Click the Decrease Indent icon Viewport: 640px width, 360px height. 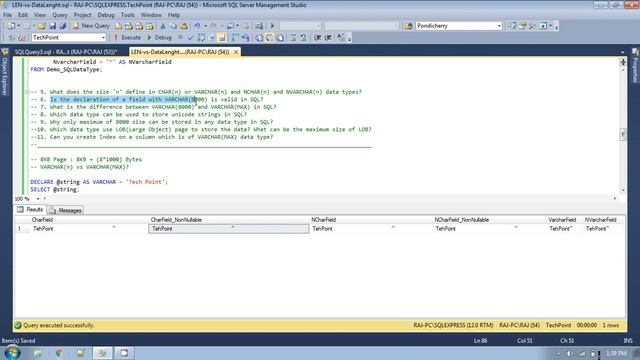click(x=318, y=38)
